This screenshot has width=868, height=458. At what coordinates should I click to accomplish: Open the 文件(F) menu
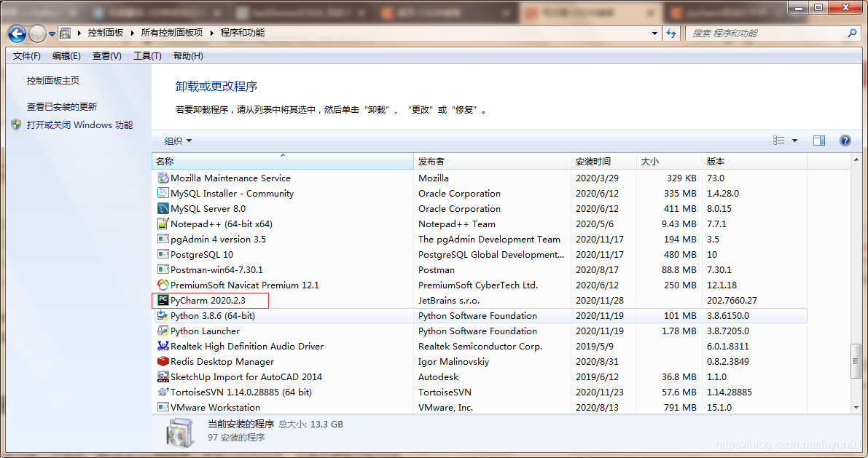click(26, 56)
